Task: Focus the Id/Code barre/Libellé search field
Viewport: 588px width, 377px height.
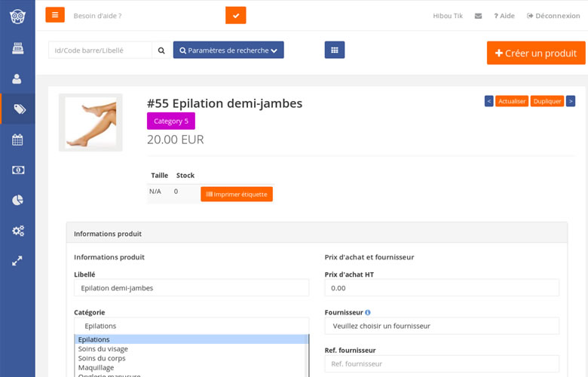Action: [x=100, y=51]
